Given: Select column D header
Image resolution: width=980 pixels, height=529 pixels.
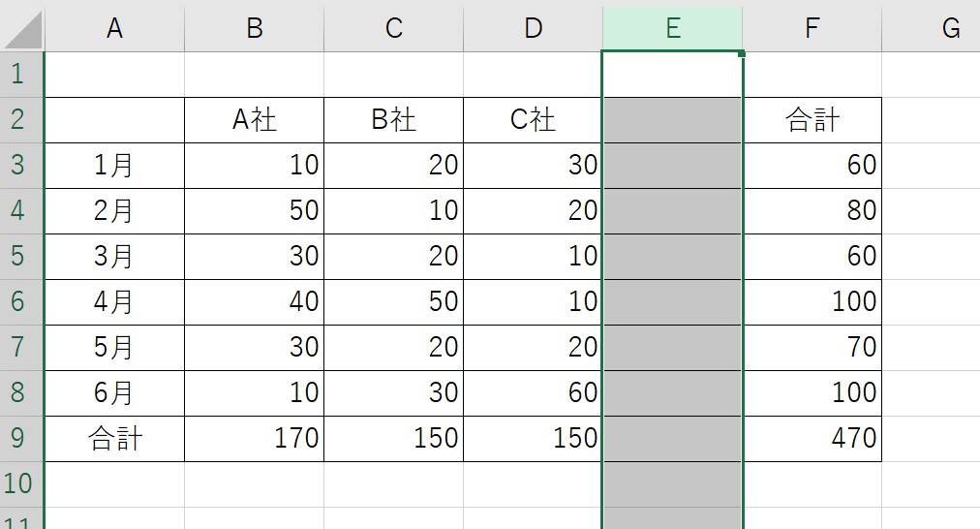Looking at the screenshot, I should (x=533, y=29).
